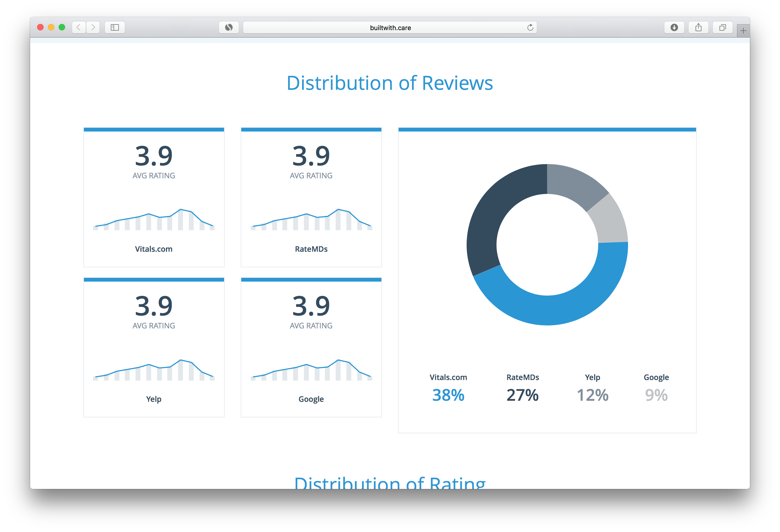Open the Safari downloads icon

674,27
